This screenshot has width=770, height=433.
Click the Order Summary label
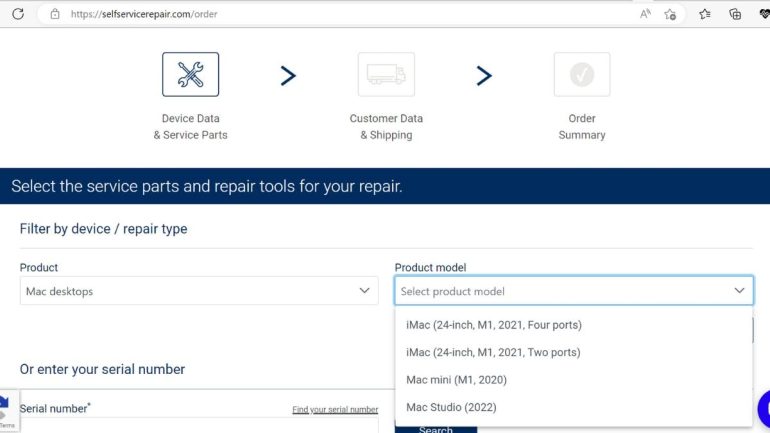click(582, 127)
